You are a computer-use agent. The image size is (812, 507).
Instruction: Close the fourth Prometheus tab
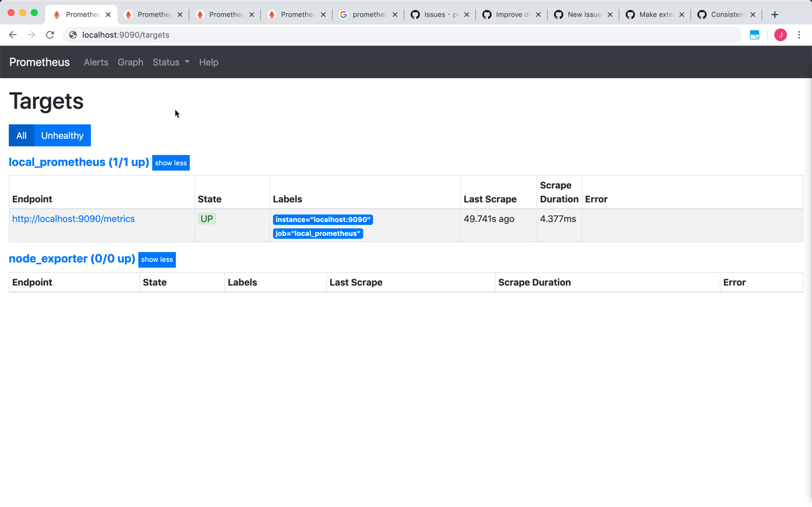pyautogui.click(x=323, y=14)
